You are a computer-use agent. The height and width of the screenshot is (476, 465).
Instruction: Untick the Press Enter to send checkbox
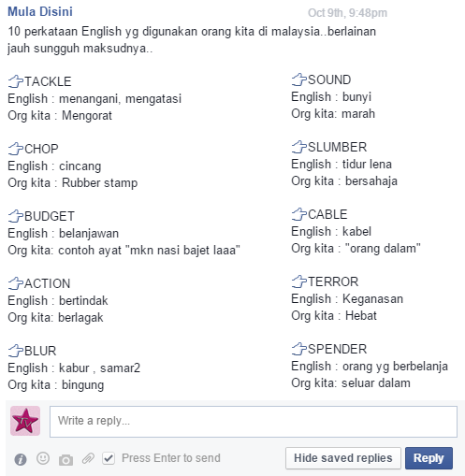tap(109, 458)
